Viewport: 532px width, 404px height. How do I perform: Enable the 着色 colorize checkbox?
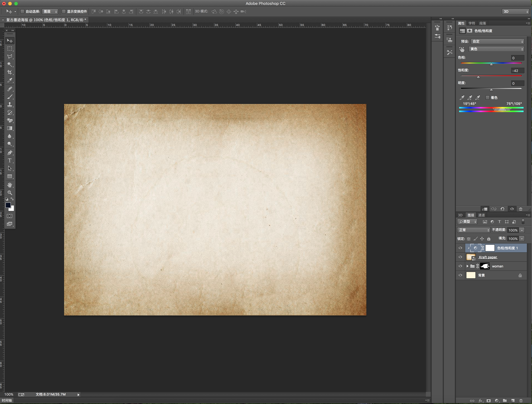coord(488,97)
